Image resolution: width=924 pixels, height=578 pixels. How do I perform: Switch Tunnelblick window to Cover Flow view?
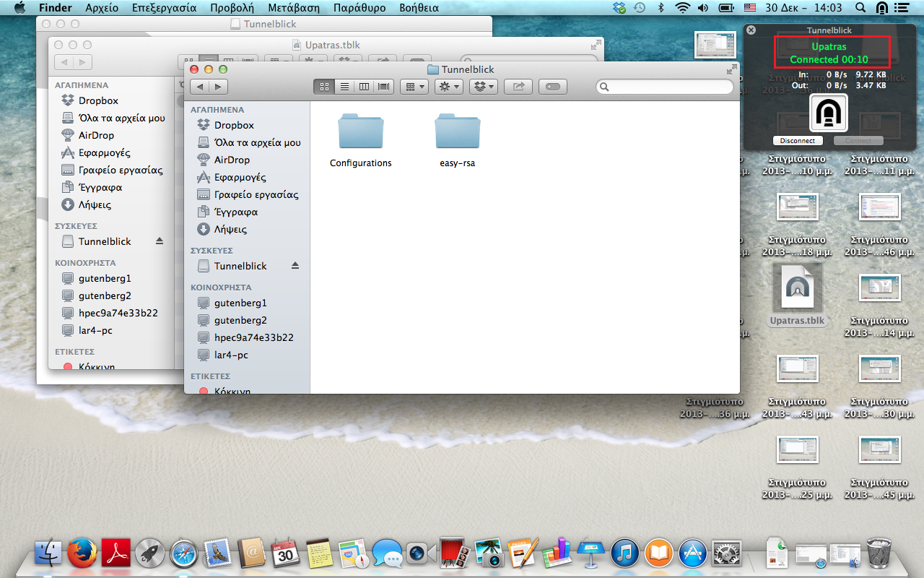point(383,87)
